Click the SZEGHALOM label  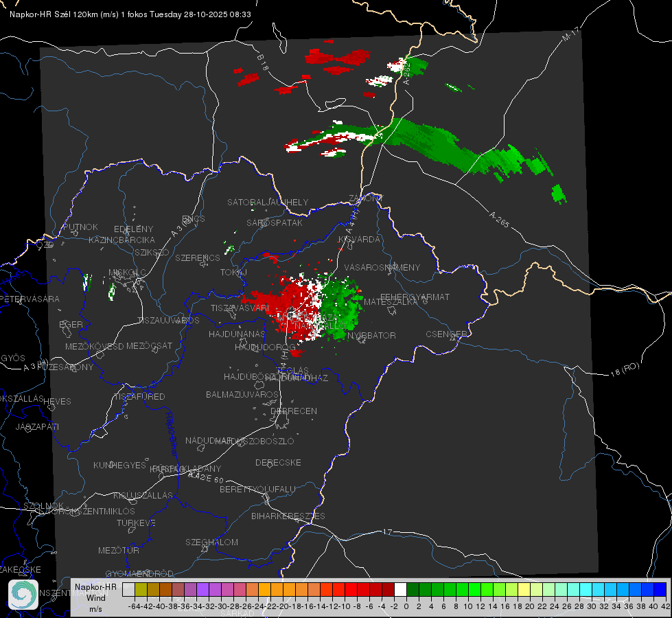211,542
